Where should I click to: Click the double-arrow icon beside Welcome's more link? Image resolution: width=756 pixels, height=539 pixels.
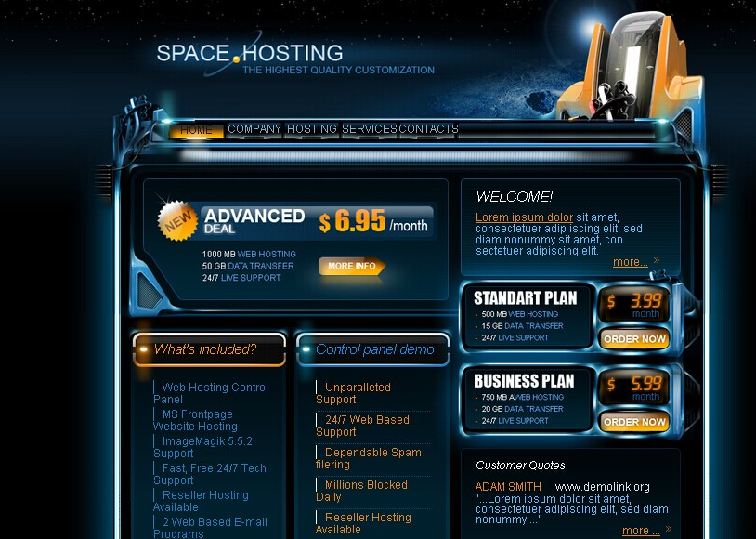pos(657,261)
